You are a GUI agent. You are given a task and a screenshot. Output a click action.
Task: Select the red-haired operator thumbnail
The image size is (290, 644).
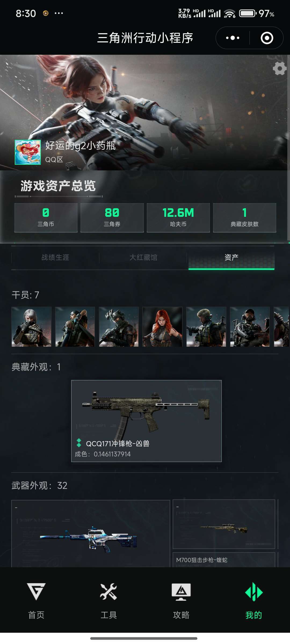(x=162, y=327)
